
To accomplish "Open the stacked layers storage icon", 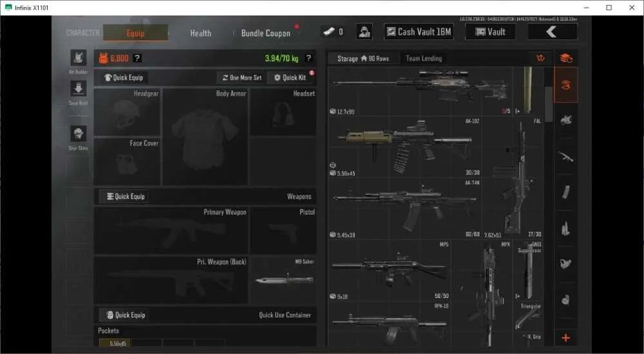I will [x=565, y=59].
